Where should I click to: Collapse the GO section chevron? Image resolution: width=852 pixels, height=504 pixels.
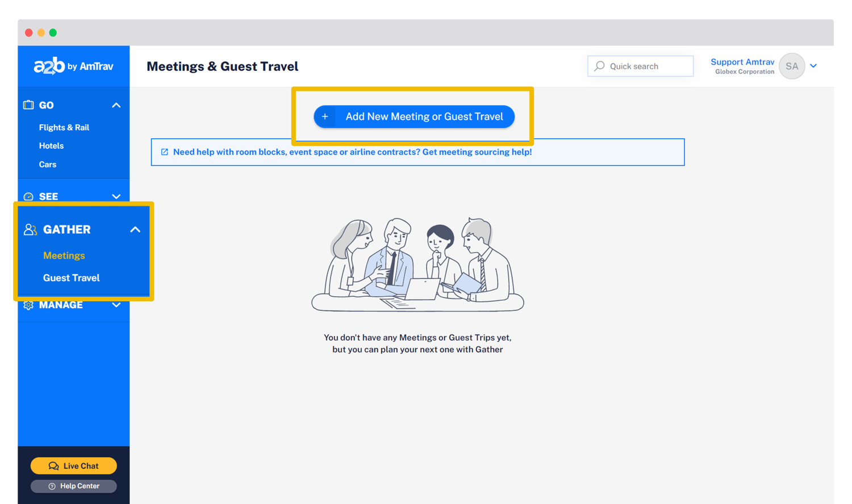click(x=115, y=105)
